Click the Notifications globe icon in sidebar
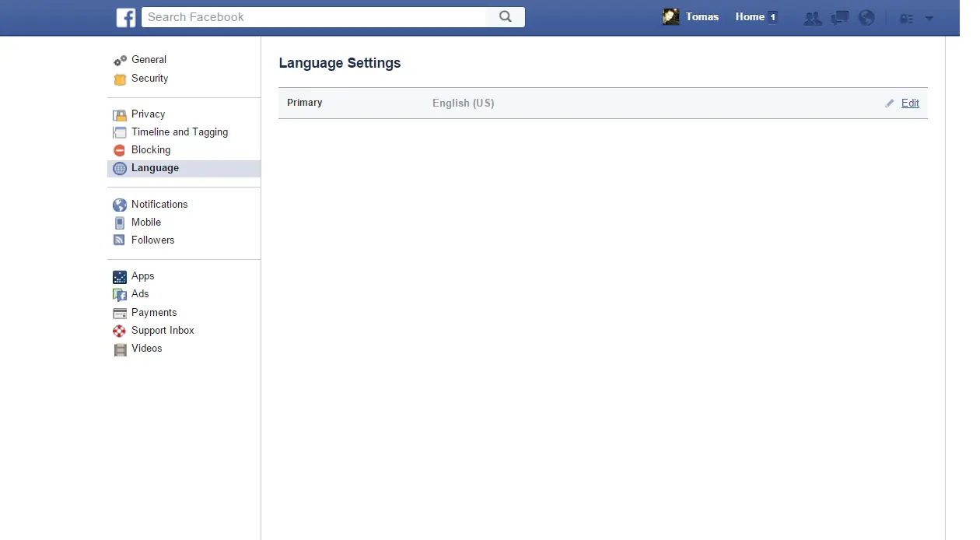The width and height of the screenshot is (980, 540). [120, 205]
